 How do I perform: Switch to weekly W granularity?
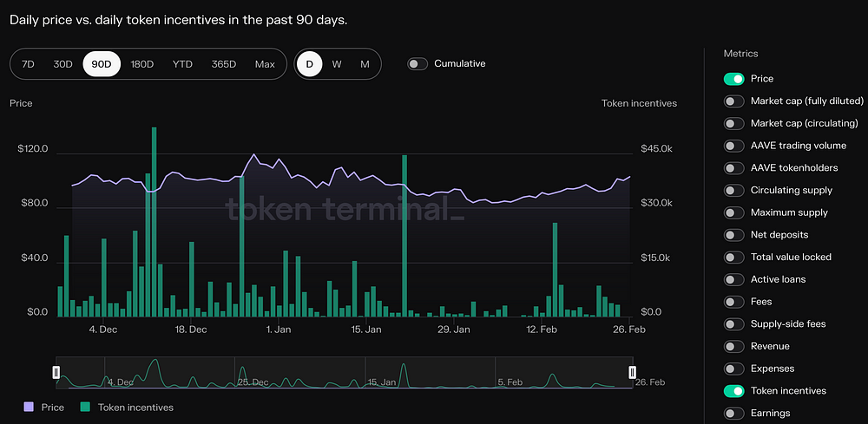[337, 64]
